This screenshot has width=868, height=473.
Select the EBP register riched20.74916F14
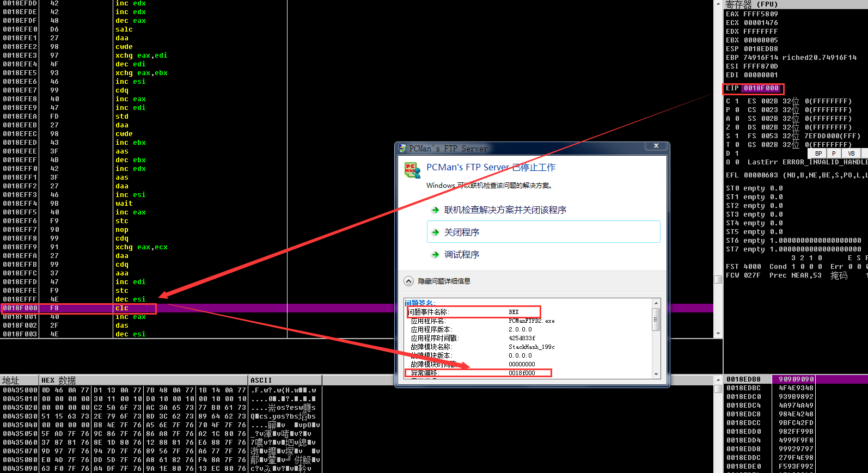(820, 58)
